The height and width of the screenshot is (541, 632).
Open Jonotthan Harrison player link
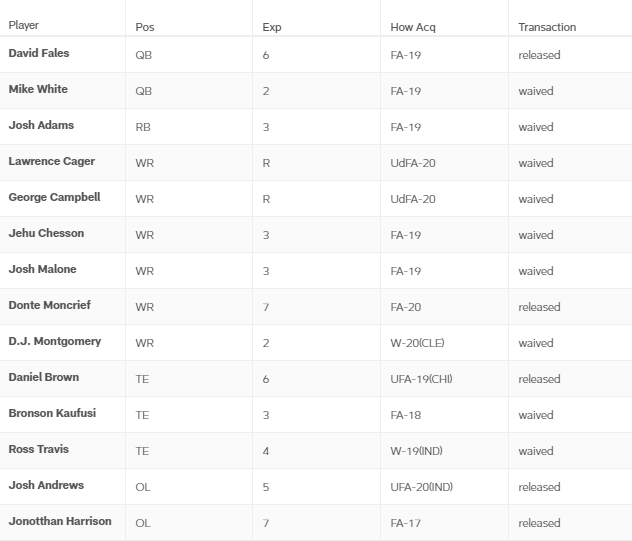point(60,521)
